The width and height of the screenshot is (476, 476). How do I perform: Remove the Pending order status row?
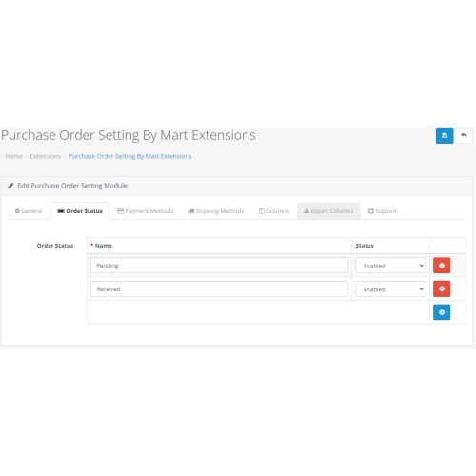pos(442,266)
